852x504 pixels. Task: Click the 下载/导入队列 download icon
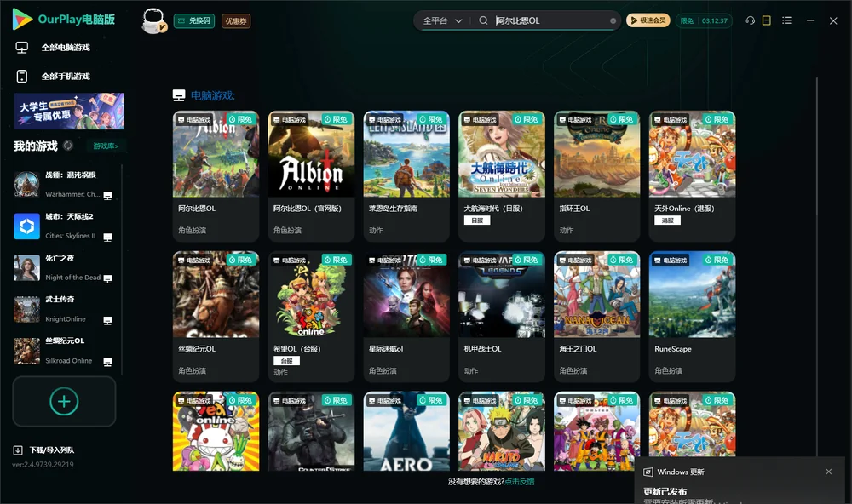tap(18, 450)
